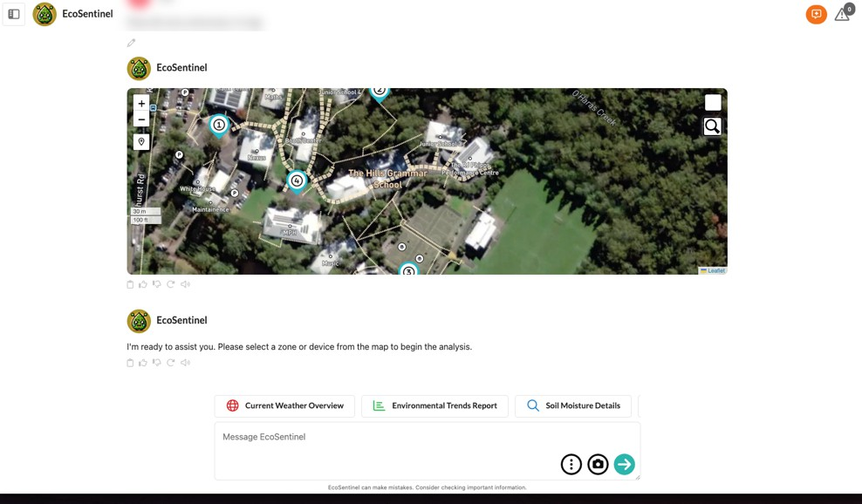Image resolution: width=862 pixels, height=504 pixels.
Task: Choose Soil Moisture Details suggestion
Action: pos(573,405)
